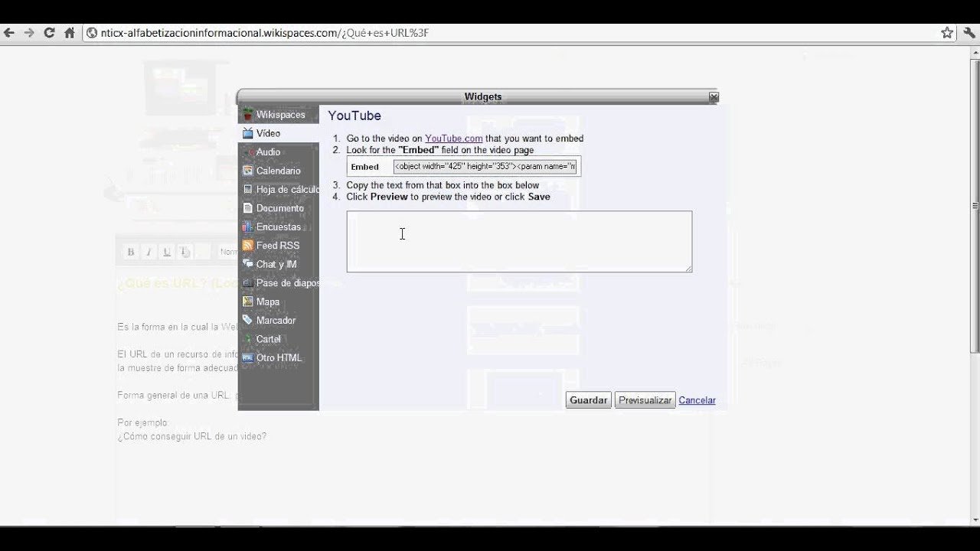Select Wikispaces widget category
Screen dimensions: 980x551
tap(279, 115)
